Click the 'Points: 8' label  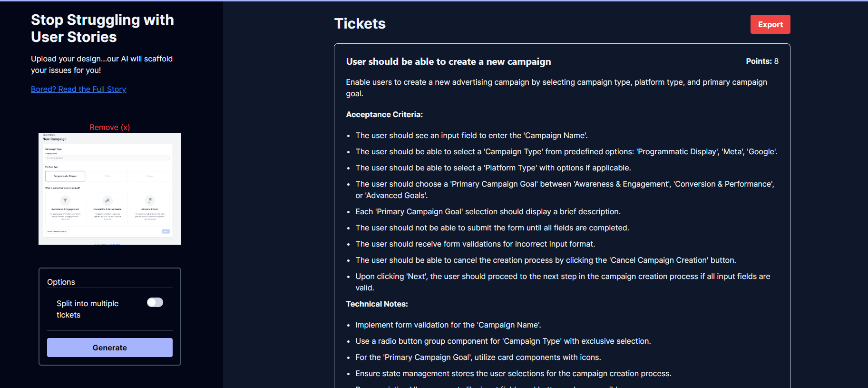762,61
